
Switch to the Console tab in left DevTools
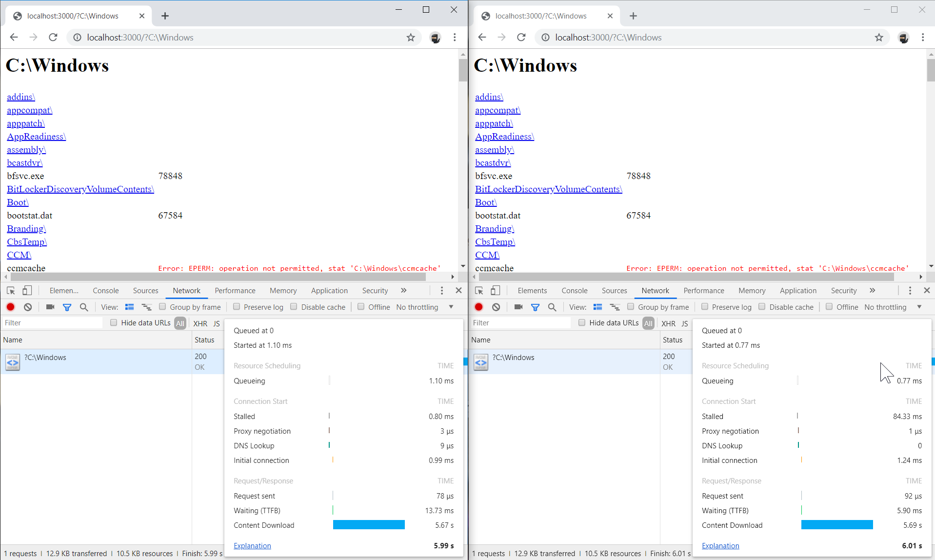click(x=106, y=290)
